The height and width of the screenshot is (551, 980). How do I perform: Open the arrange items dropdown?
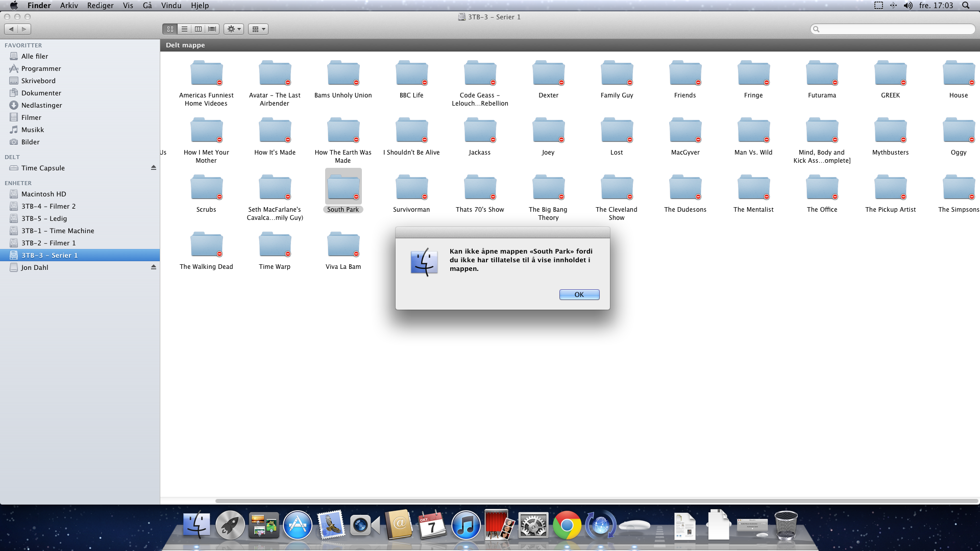258,29
